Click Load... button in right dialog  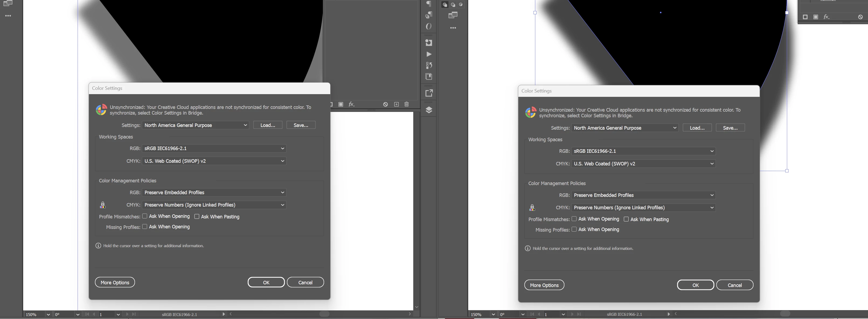[697, 128]
